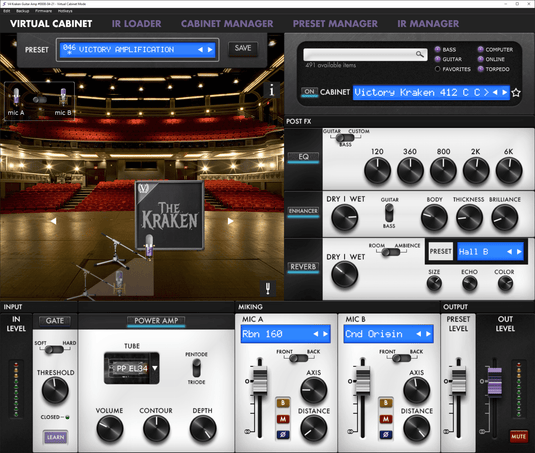Go to next room with stage right arrow
535x453 pixels.
(231, 221)
